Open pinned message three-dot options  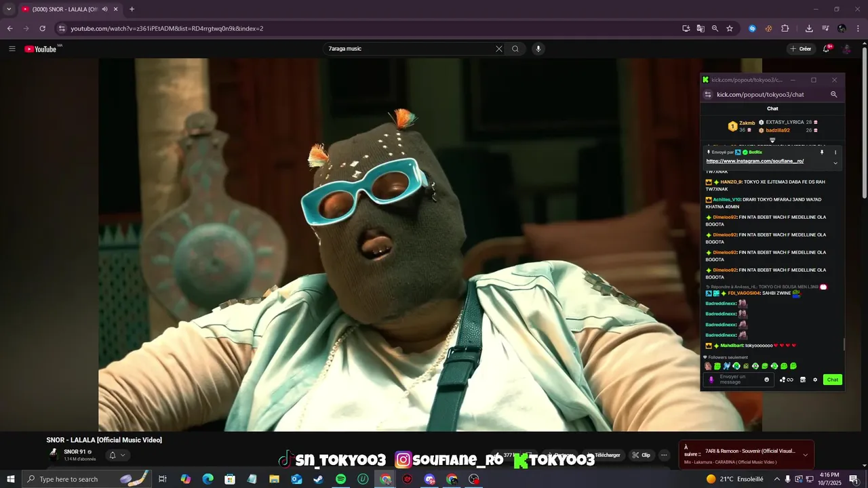[x=835, y=152]
